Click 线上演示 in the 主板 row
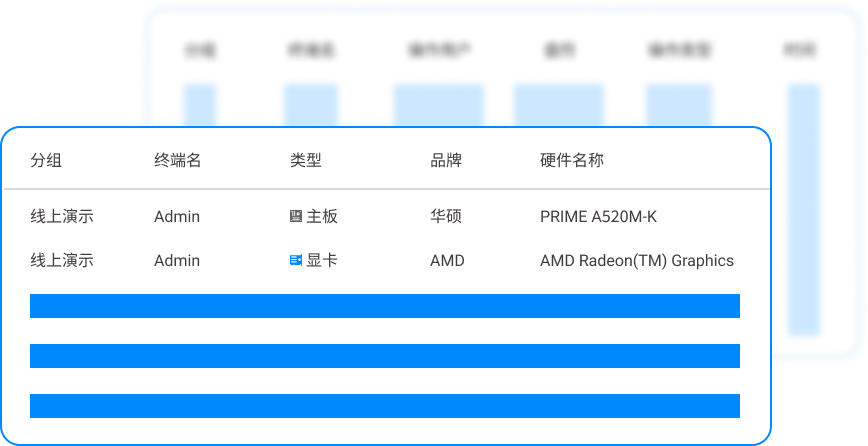This screenshot has width=868, height=446. tap(62, 216)
